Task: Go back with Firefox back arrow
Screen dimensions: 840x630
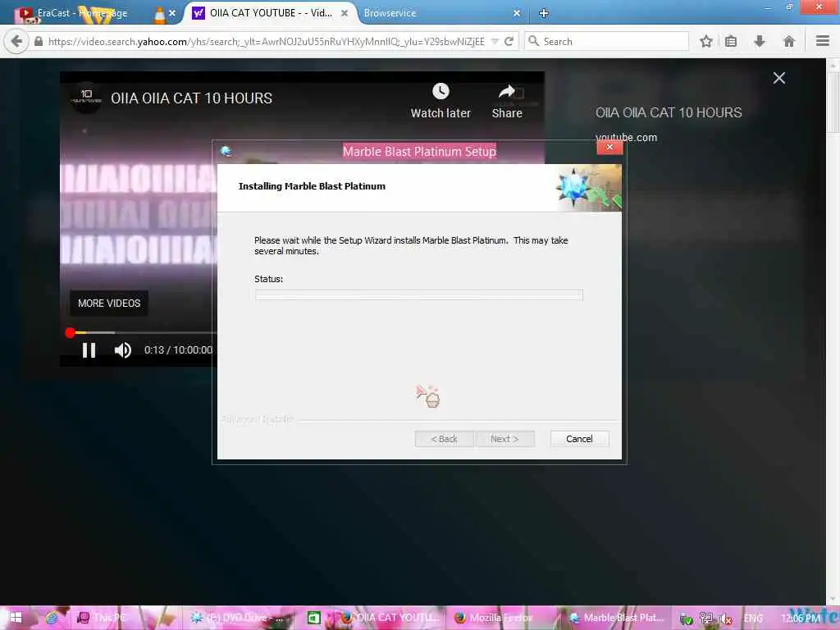Action: tap(16, 41)
